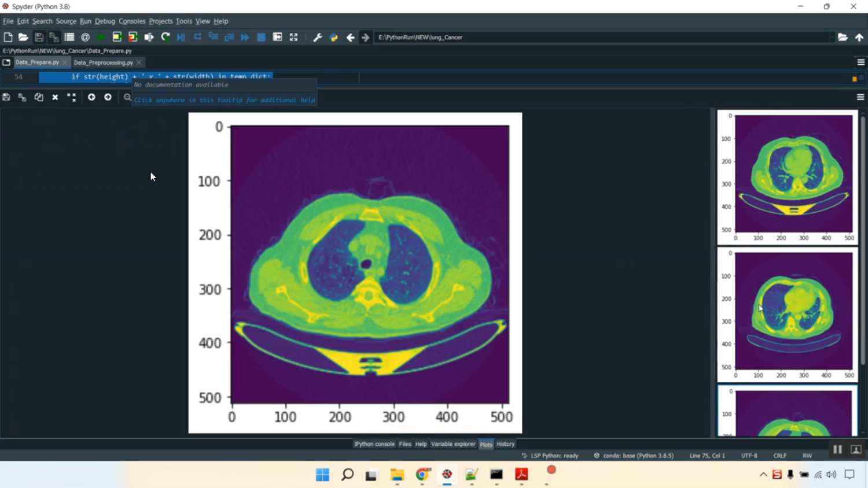This screenshot has width=868, height=488.
Task: Save the current plot image
Action: point(6,97)
